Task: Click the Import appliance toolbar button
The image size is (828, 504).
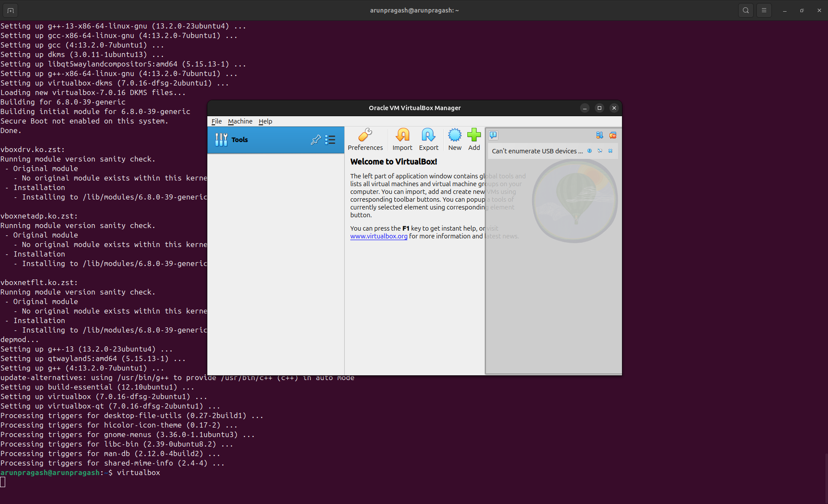Action: [402, 139]
